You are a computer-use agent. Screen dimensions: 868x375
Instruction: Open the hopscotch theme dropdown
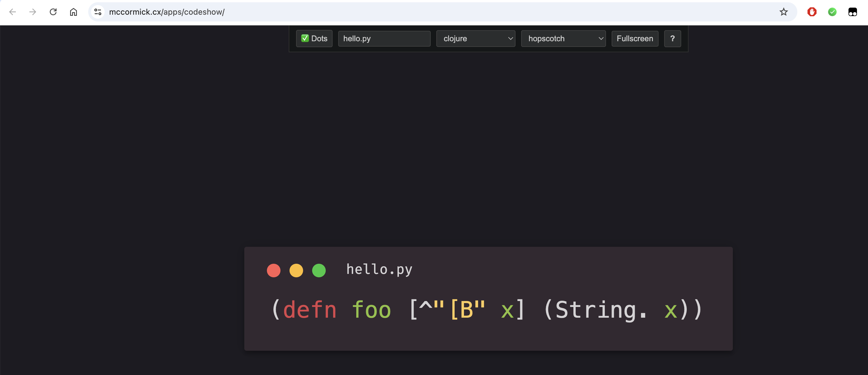click(563, 39)
